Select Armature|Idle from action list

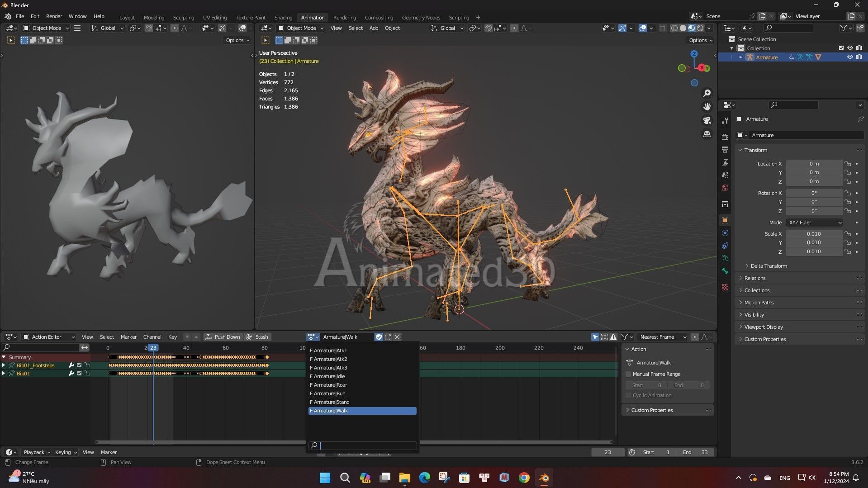(x=362, y=376)
